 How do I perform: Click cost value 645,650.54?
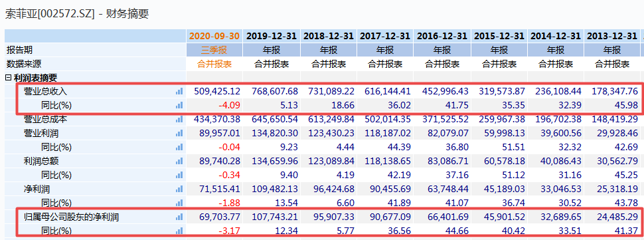tap(275, 119)
